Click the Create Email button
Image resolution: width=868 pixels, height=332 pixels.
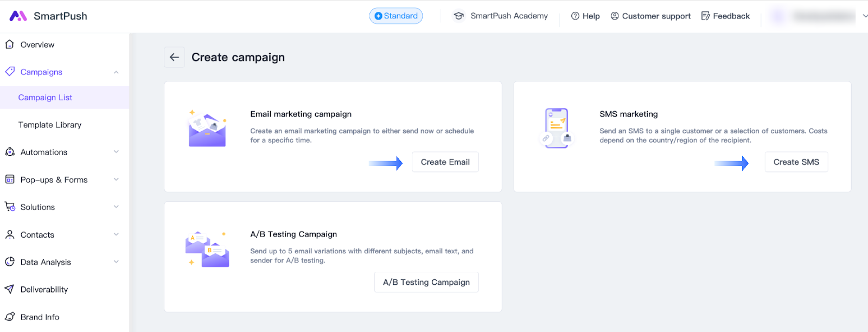click(445, 162)
